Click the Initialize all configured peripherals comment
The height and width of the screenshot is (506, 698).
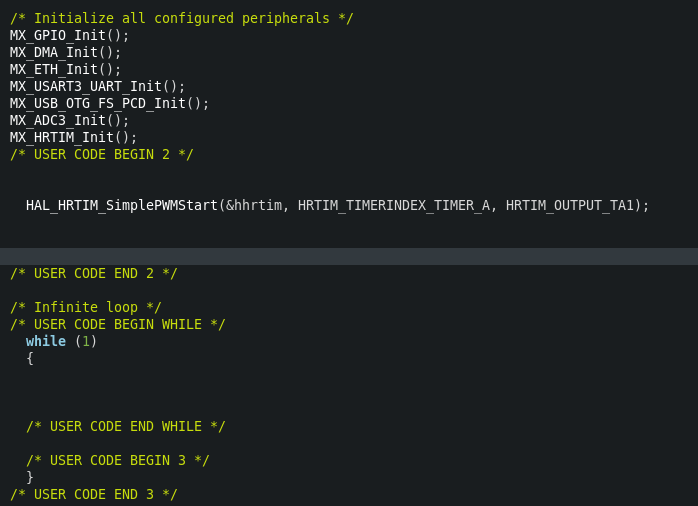point(182,18)
